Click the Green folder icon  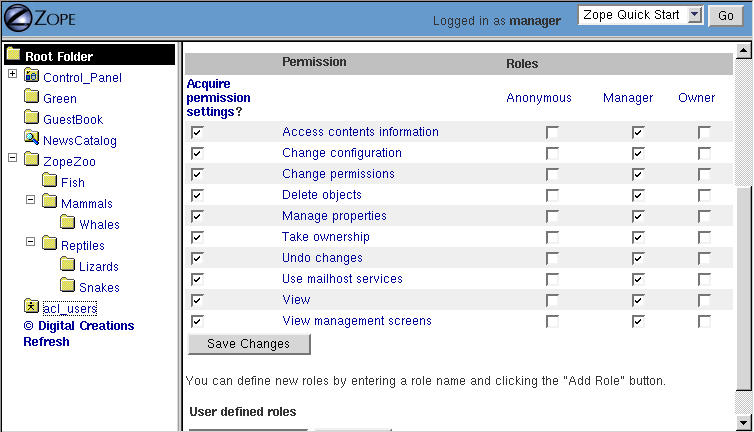tap(32, 98)
